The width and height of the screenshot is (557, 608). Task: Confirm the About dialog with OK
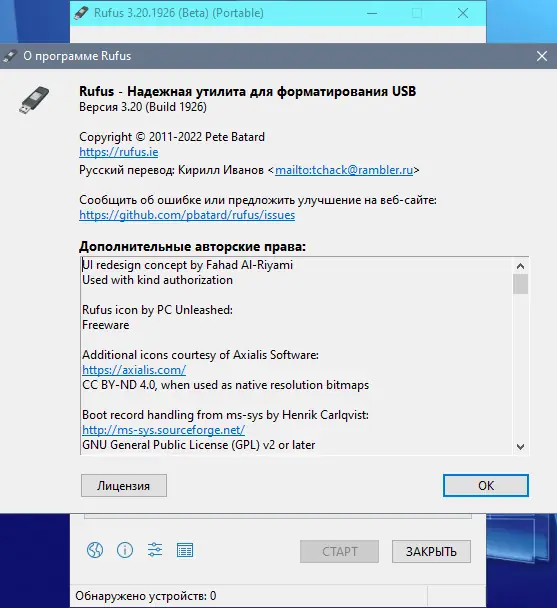486,485
